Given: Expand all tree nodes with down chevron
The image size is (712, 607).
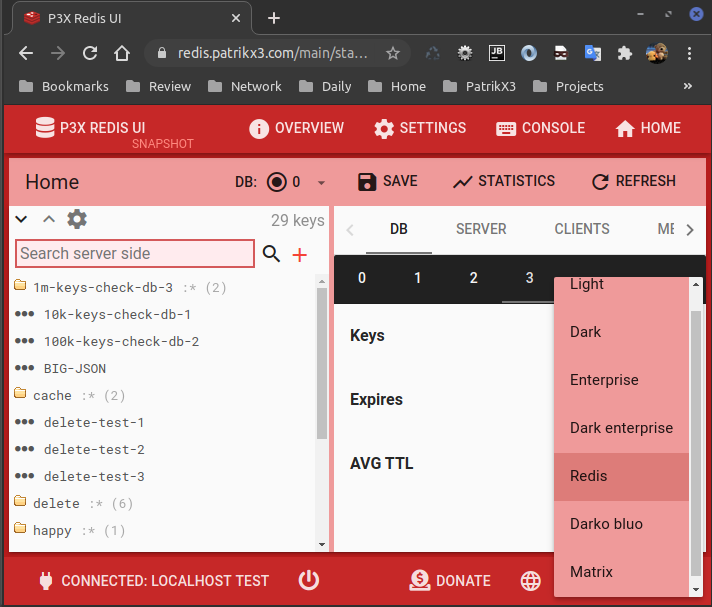Looking at the screenshot, I should (x=21, y=219).
